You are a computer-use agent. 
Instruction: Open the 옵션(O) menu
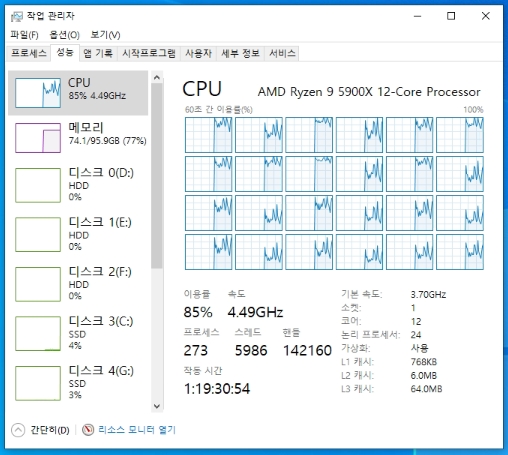click(64, 35)
